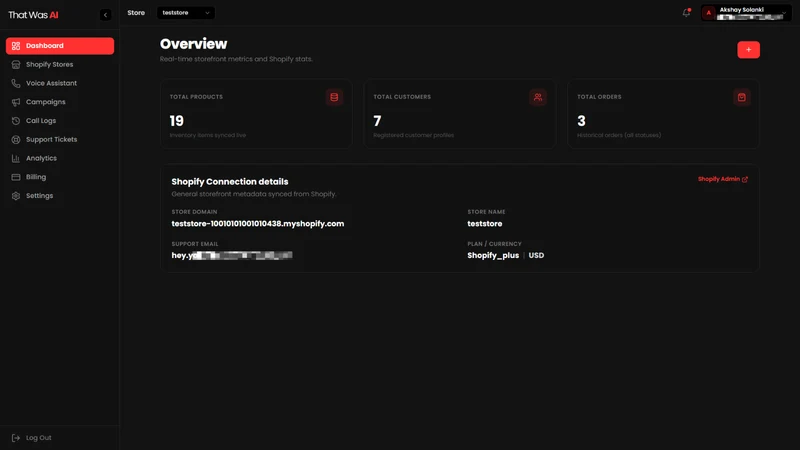Click the blurred support email value
Viewport: 800px width, 450px height.
tap(232, 256)
